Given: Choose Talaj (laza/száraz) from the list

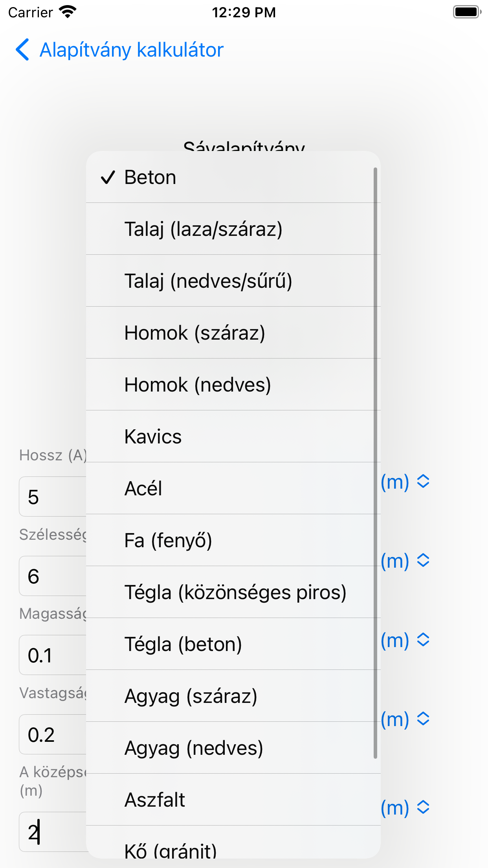Looking at the screenshot, I should click(233, 229).
